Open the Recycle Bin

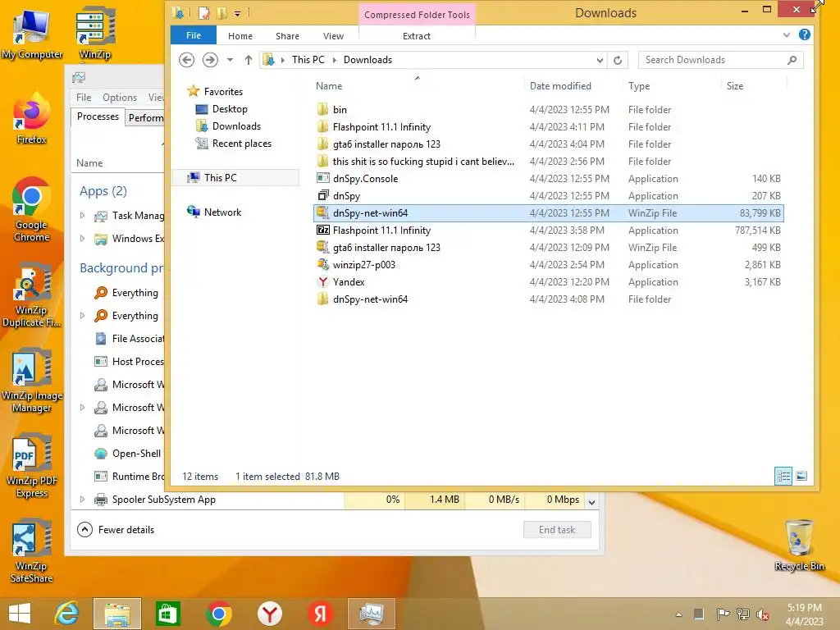coord(799,546)
